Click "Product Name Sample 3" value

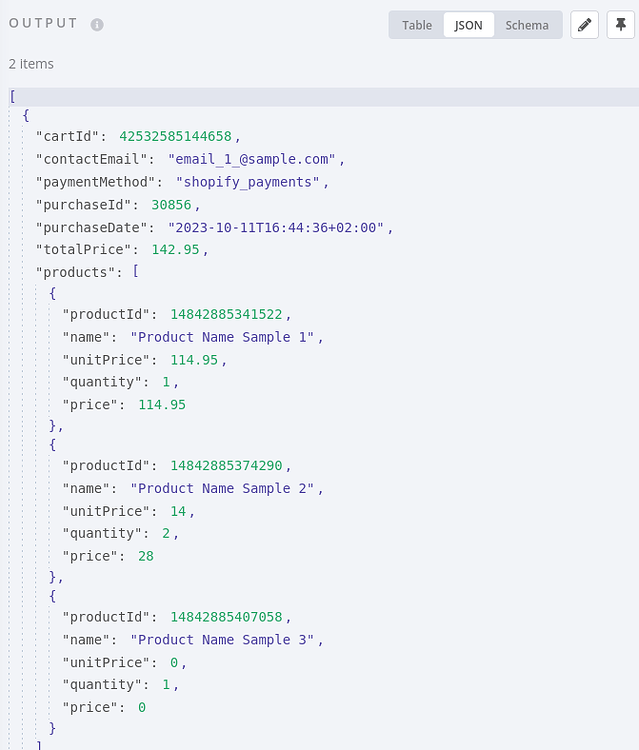pyautogui.click(x=222, y=640)
